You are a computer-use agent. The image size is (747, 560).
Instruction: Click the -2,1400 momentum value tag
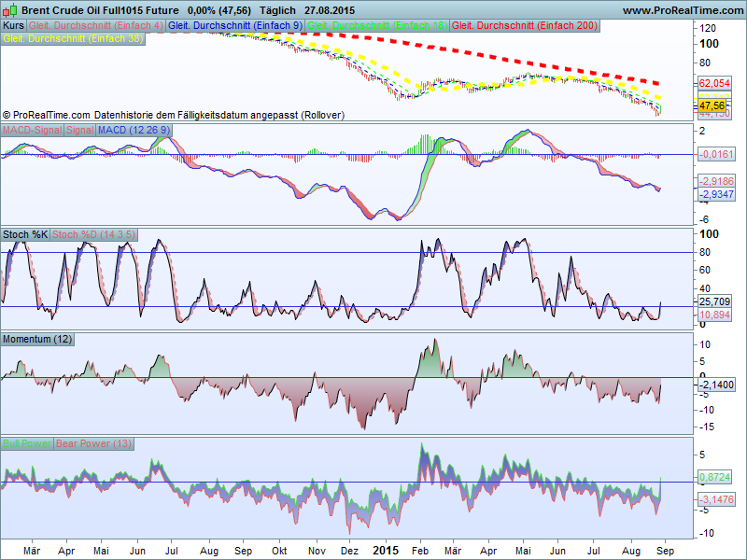pyautogui.click(x=717, y=385)
